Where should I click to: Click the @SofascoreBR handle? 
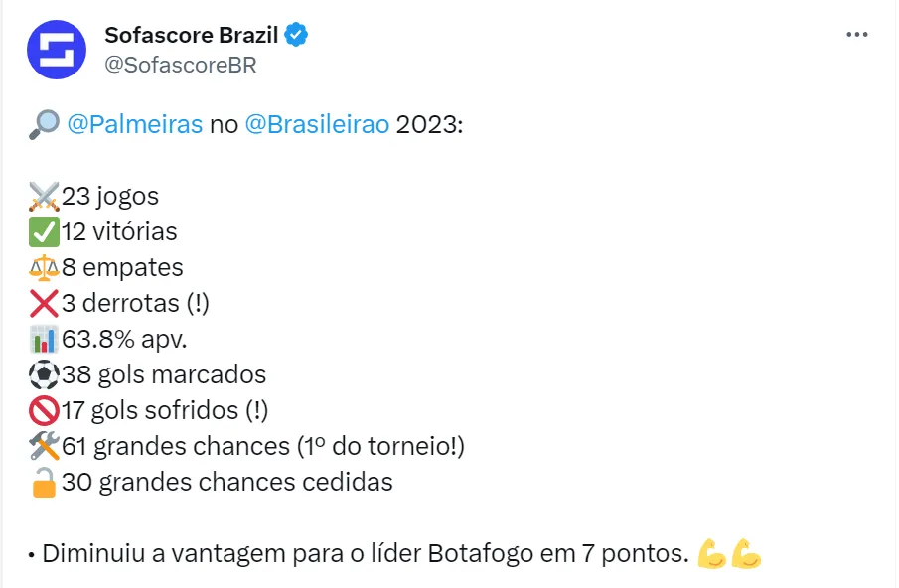[180, 65]
